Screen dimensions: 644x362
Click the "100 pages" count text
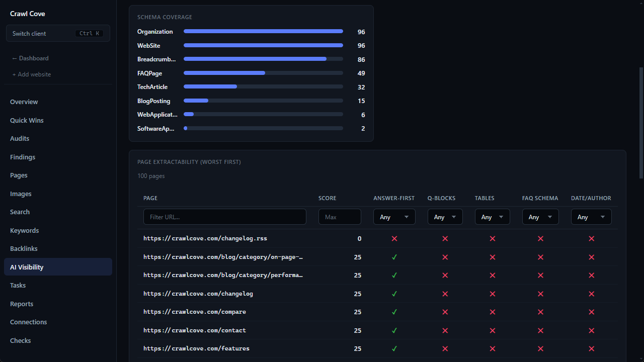[x=151, y=176]
